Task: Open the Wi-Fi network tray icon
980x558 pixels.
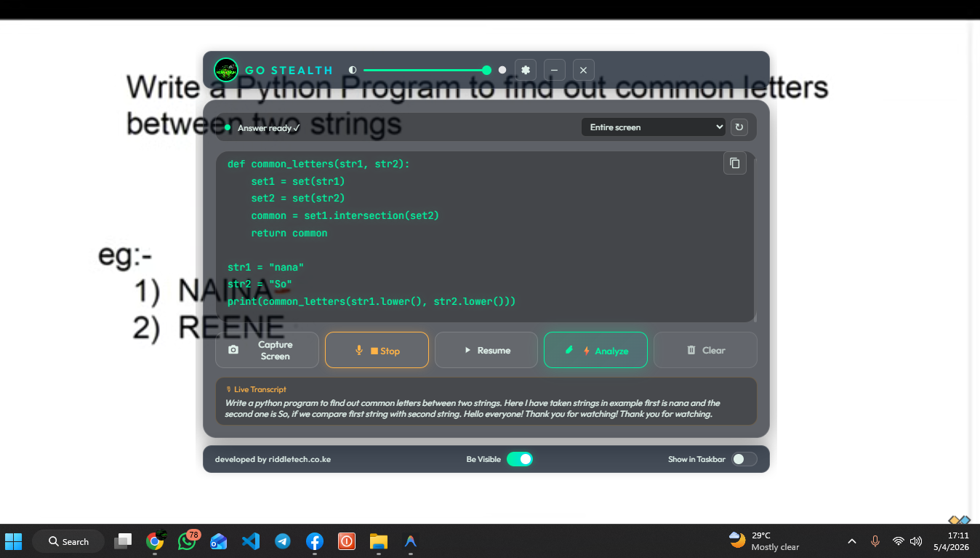Action: point(899,541)
